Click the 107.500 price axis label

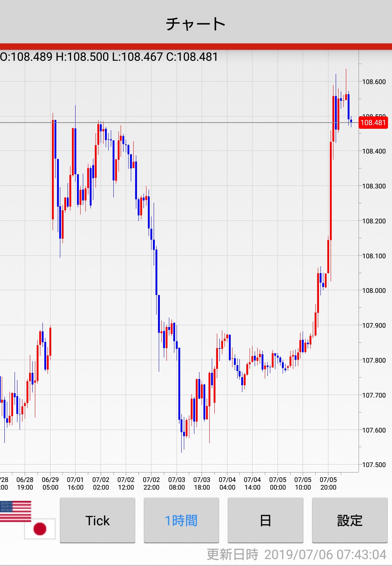click(374, 465)
